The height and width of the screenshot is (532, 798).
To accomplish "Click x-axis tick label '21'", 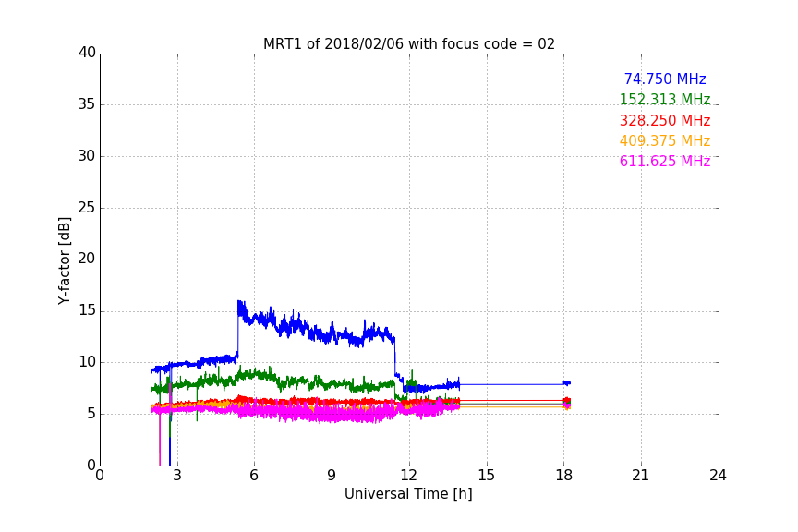I will [641, 476].
